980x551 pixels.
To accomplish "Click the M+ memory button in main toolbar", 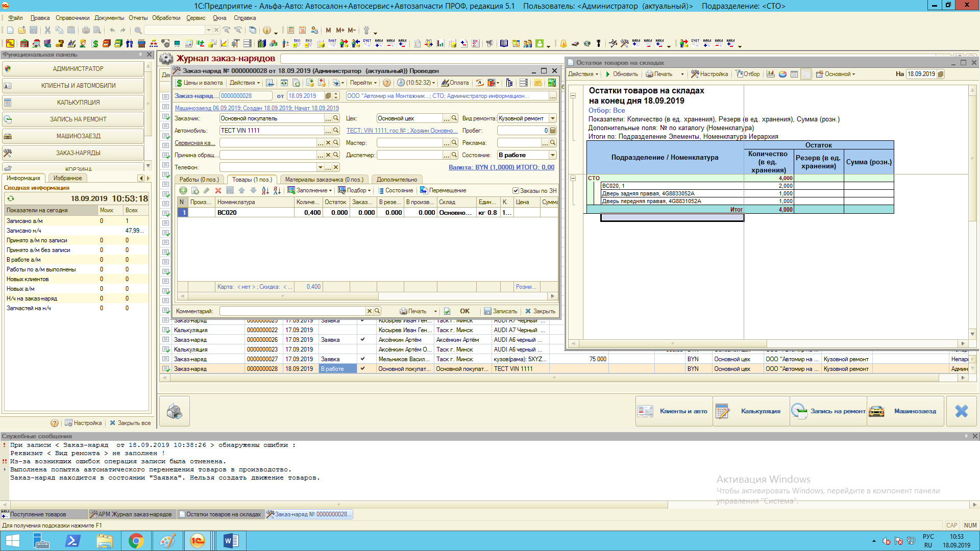I will 340,30.
